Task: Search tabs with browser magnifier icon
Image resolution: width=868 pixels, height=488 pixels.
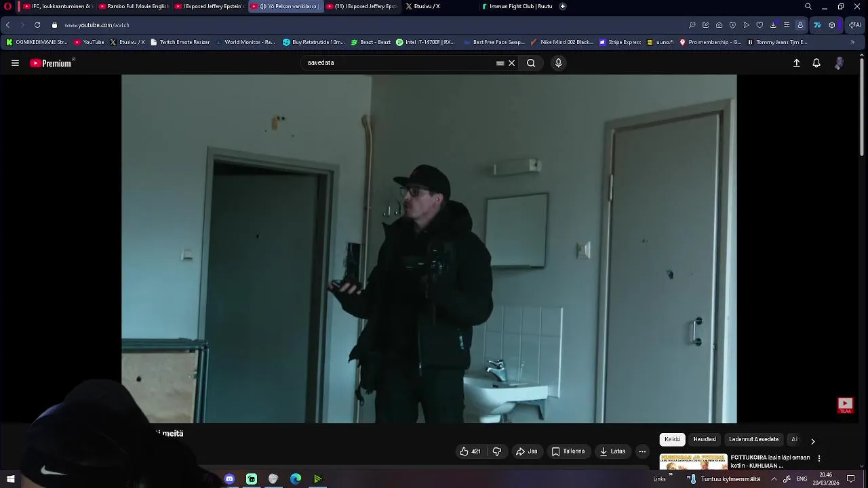Action: (808, 6)
